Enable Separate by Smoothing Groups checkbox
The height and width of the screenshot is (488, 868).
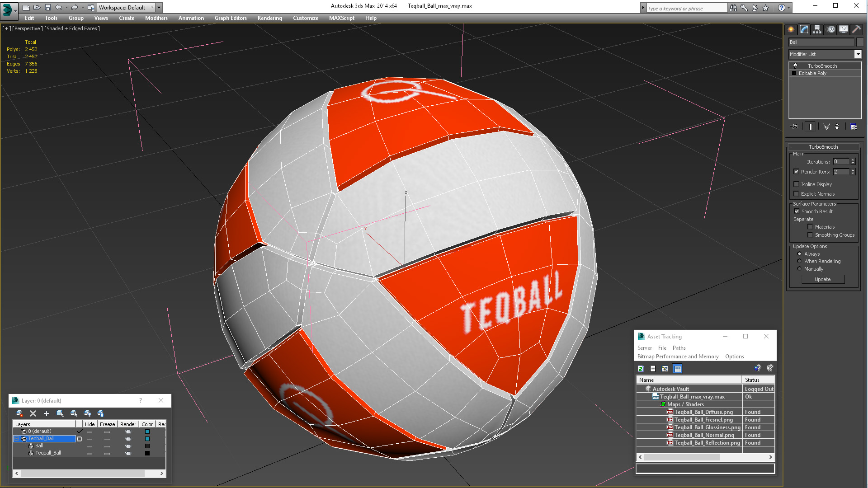coord(810,235)
